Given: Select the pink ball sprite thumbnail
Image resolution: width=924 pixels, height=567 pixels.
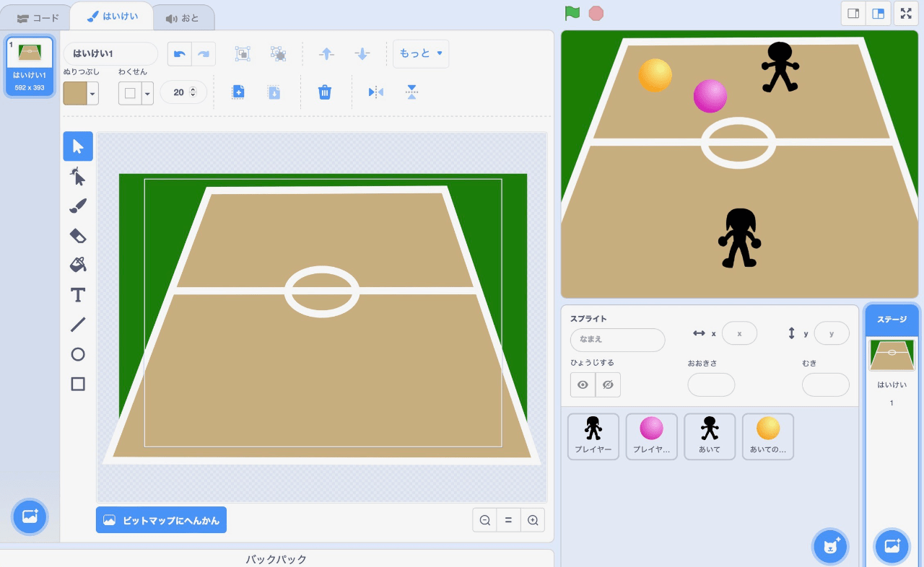Looking at the screenshot, I should (x=651, y=436).
